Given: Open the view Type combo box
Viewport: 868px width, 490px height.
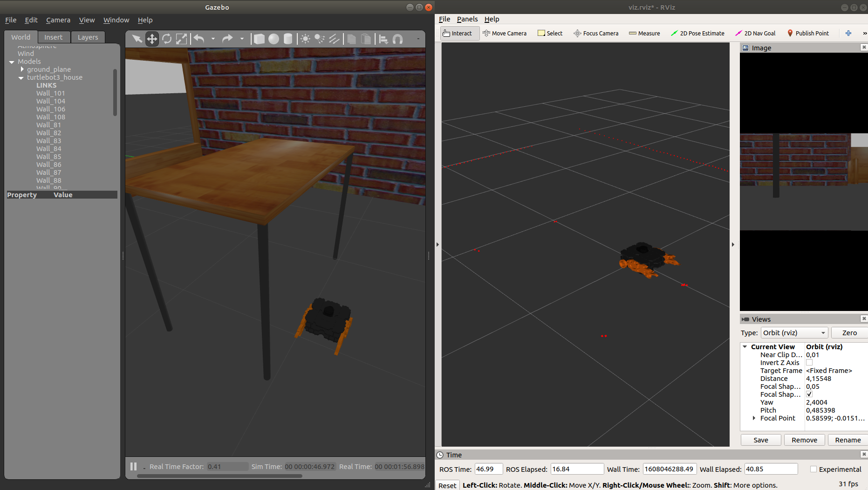Looking at the screenshot, I should [x=794, y=332].
